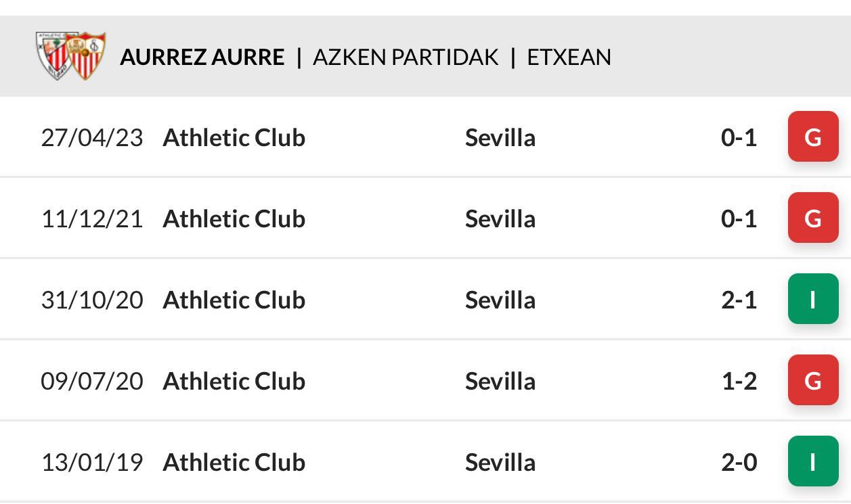The height and width of the screenshot is (504, 851).
Task: Click the Sevilla crest logo
Action: click(87, 55)
